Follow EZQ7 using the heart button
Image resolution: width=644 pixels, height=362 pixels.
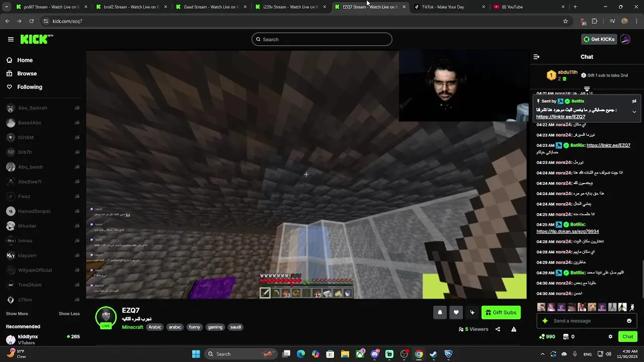[x=456, y=313]
